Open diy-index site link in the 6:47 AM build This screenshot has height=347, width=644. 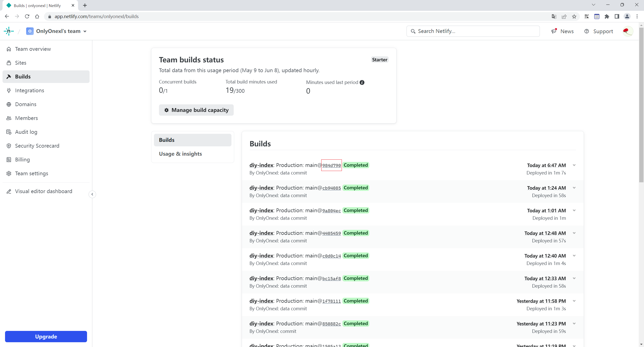(x=261, y=165)
